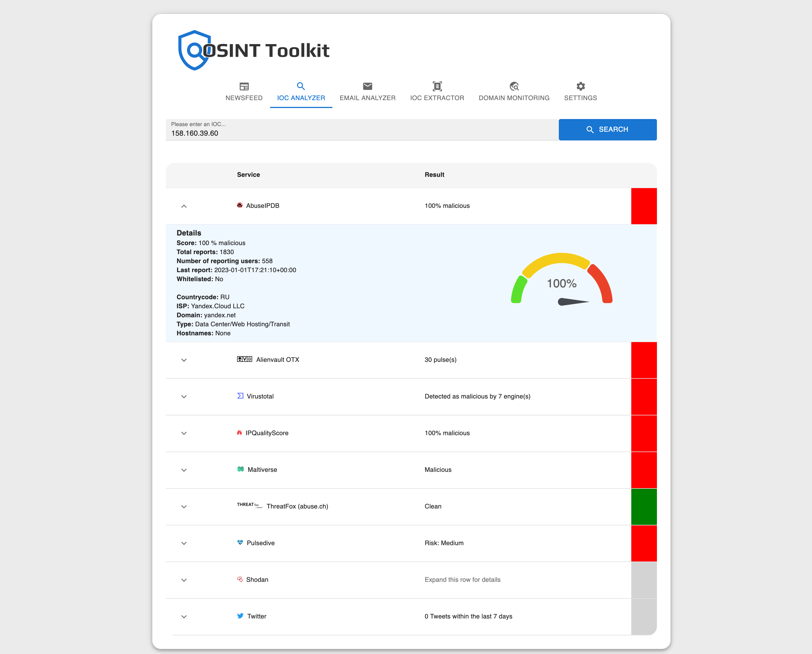812x654 pixels.
Task: Click the IOC Analyzer magnifier icon
Action: pyautogui.click(x=301, y=86)
